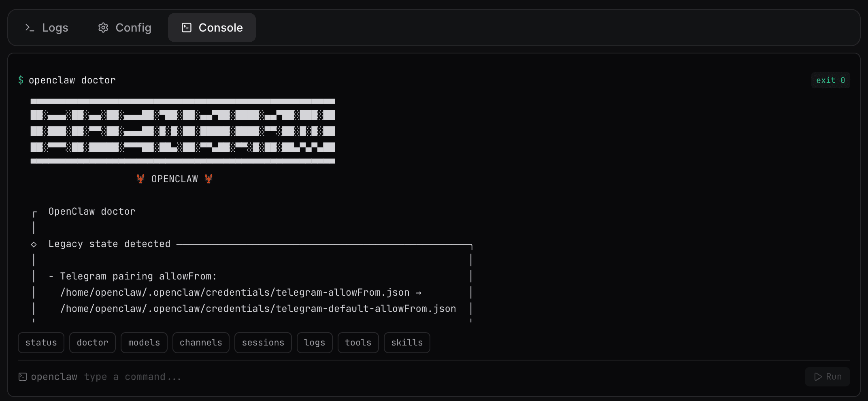Select the sessions command chip

[263, 342]
